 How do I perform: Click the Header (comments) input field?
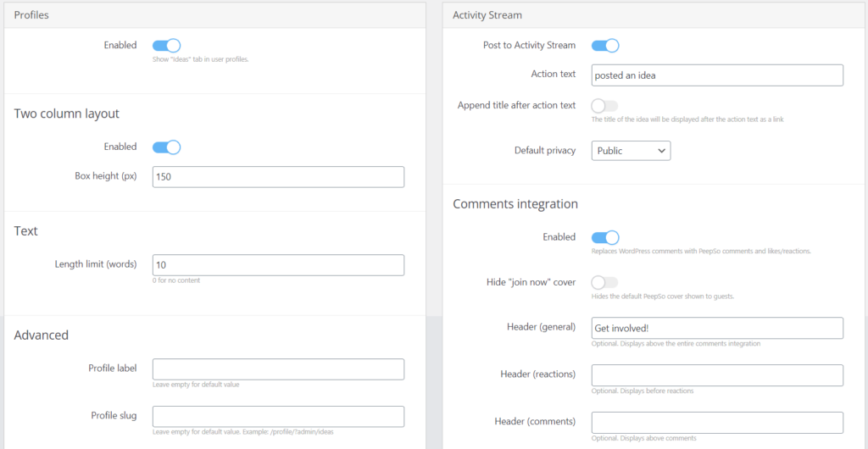pyautogui.click(x=717, y=423)
